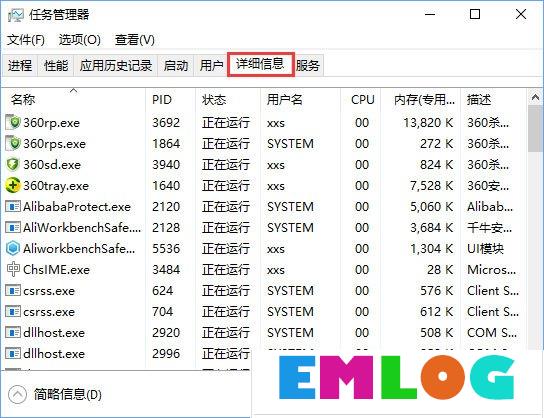This screenshot has height=418, width=544.
Task: Click the blue hexagon icon of AliworkbenchSafe PID 5536
Action: tap(13, 248)
